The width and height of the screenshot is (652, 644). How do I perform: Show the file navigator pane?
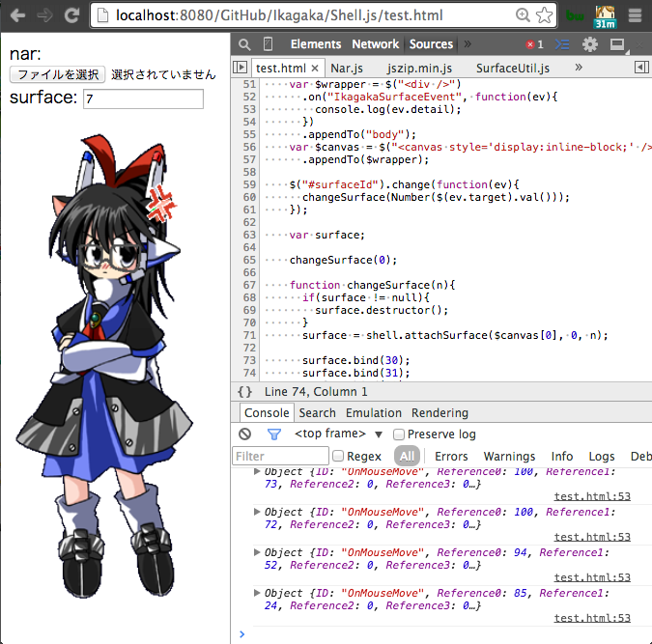pos(240,68)
